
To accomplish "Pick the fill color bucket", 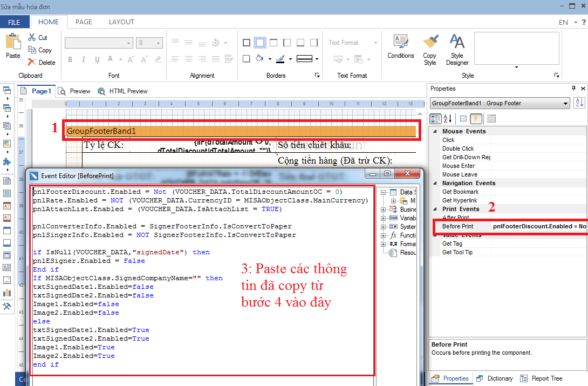I will [259, 58].
